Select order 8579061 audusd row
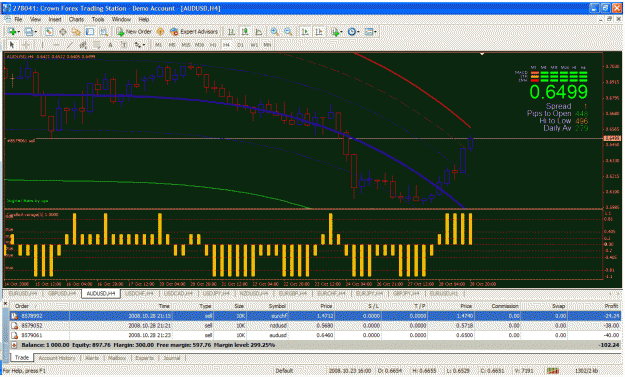The image size is (625, 377). (x=315, y=335)
